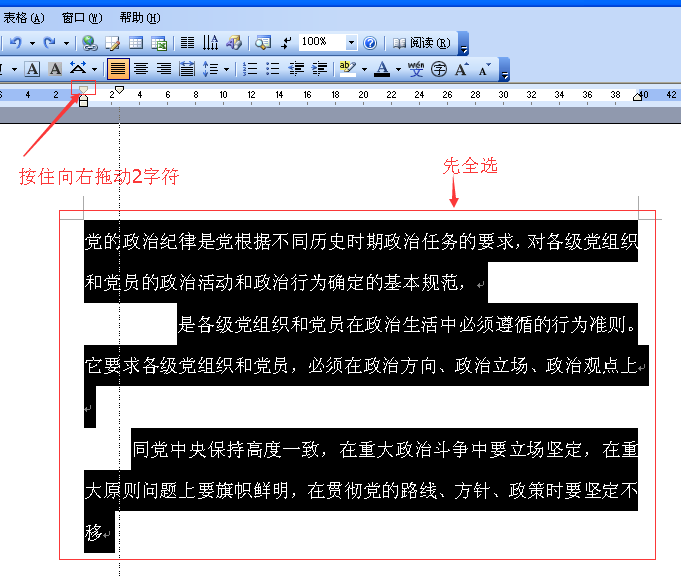The height and width of the screenshot is (578, 681).
Task: Toggle Distributed alignment button
Action: click(x=187, y=69)
